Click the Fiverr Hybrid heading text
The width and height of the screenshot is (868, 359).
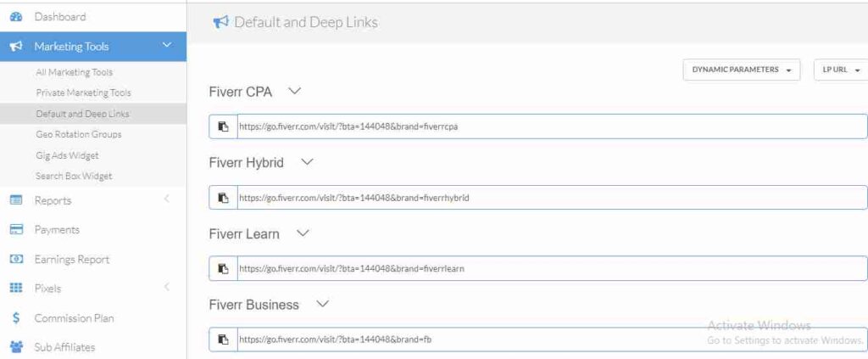pos(247,163)
